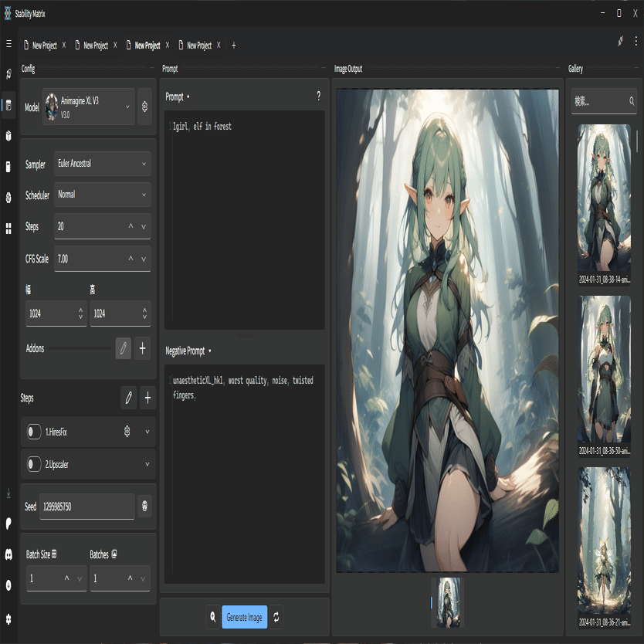
Task: Increase the CFG Scale with up arrow
Action: pos(130,259)
